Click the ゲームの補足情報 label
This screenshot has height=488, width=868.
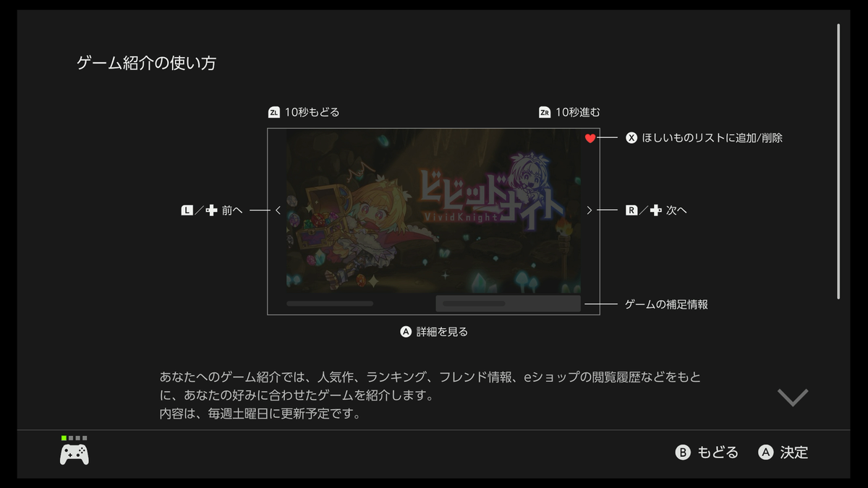coord(666,304)
